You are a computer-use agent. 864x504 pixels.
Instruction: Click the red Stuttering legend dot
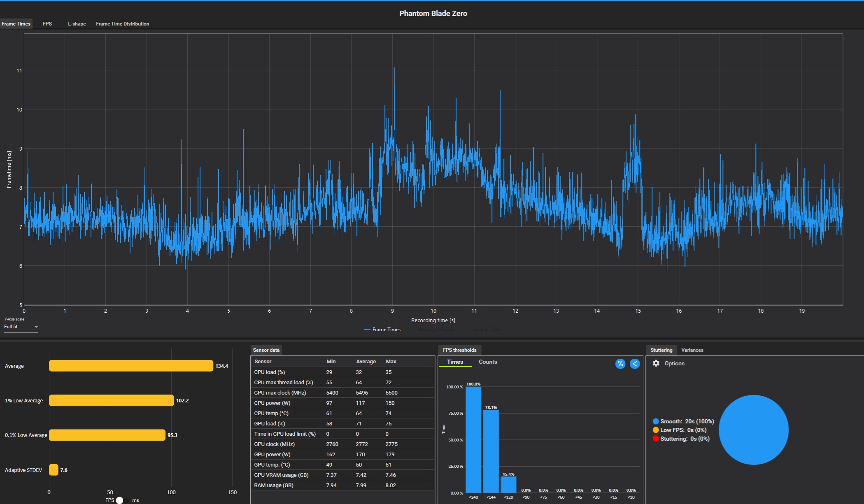click(x=655, y=439)
